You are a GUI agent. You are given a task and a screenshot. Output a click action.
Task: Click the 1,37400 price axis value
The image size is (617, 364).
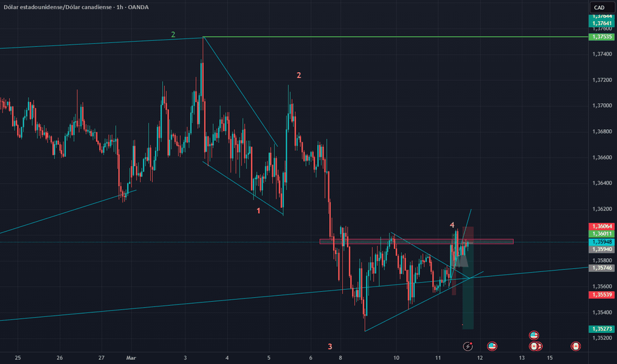tap(602, 54)
